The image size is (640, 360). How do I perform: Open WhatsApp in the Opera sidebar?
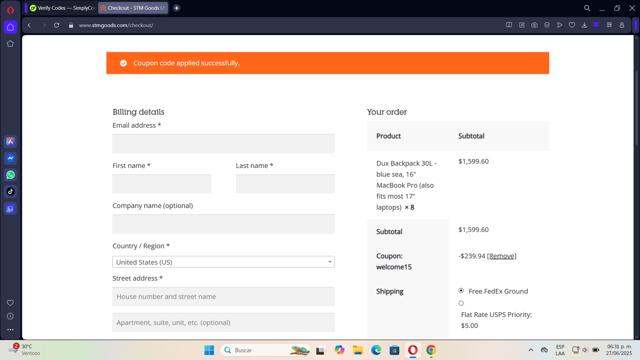[x=10, y=175]
